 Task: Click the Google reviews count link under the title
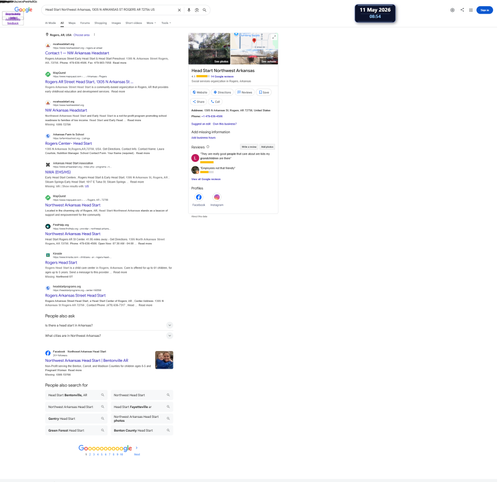point(222,76)
